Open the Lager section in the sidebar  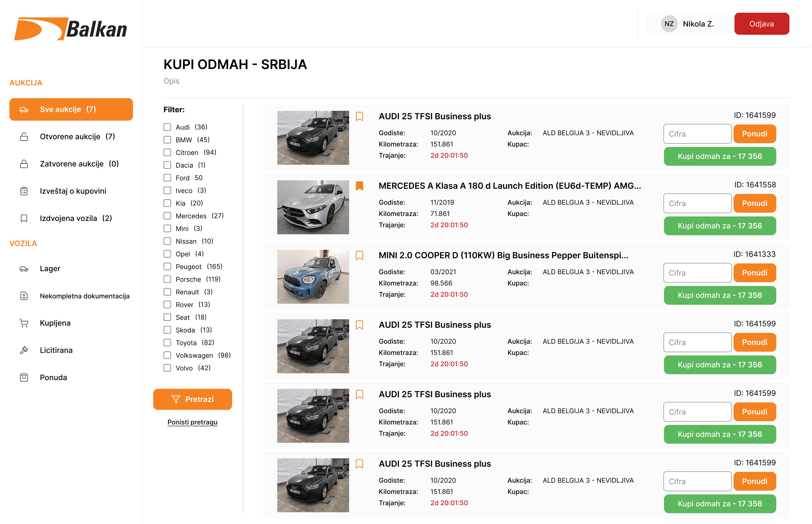[50, 269]
